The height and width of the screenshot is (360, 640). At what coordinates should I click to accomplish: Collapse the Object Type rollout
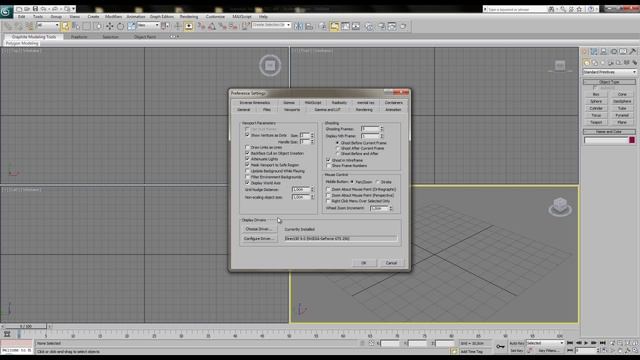click(609, 82)
